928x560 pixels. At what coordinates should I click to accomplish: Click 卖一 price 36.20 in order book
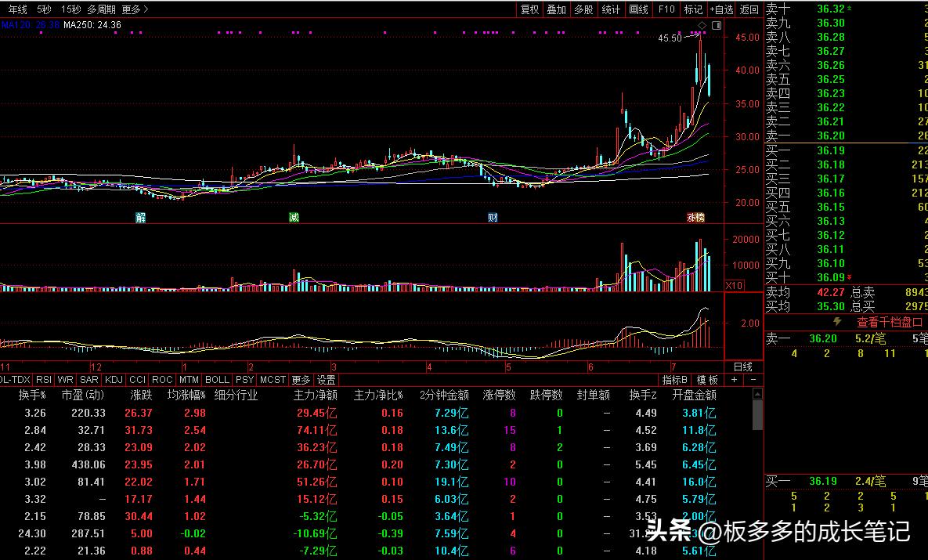831,135
